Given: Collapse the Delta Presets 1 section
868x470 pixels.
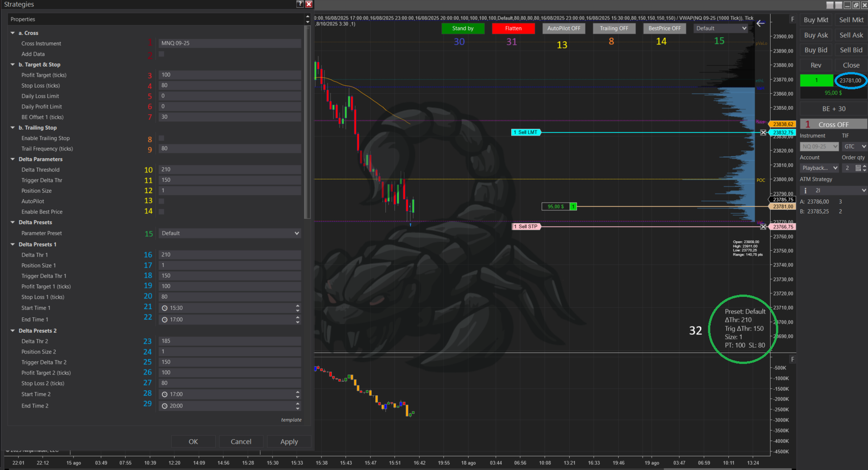Looking at the screenshot, I should coord(13,244).
